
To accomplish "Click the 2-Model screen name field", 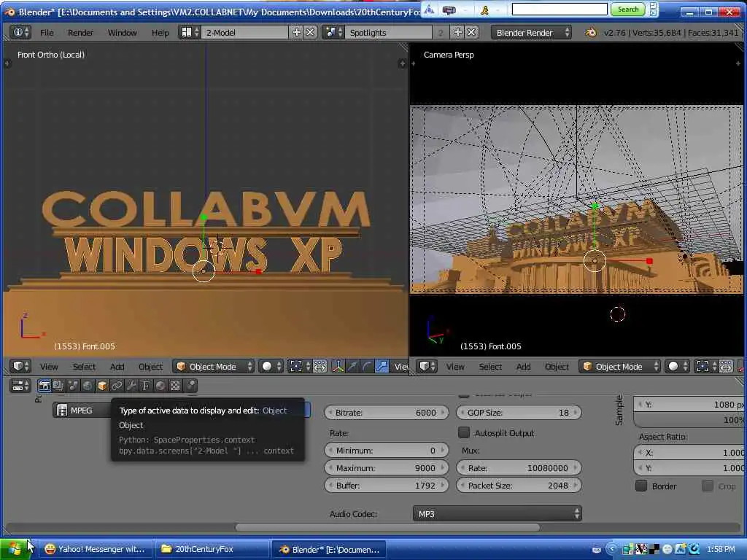I will click(244, 32).
